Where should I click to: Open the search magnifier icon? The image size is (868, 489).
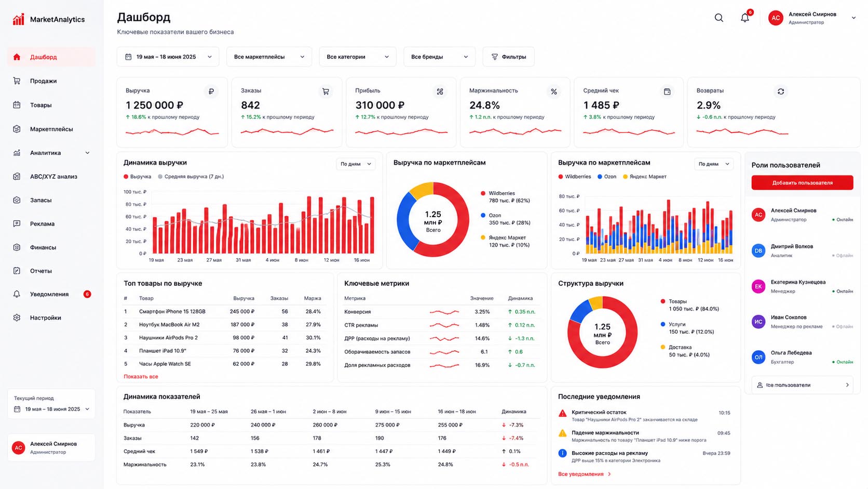(x=718, y=18)
